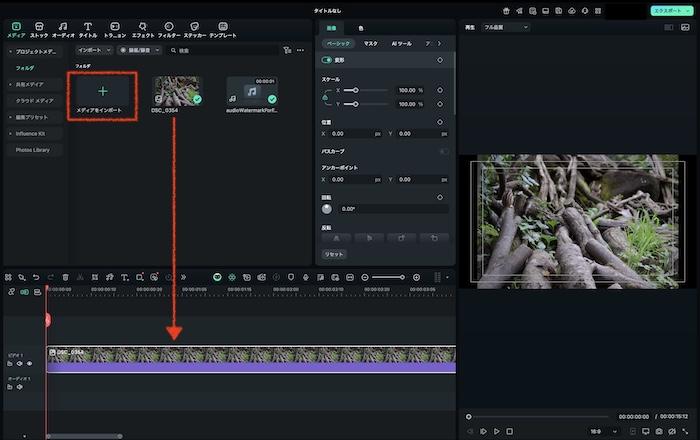Open the タイトル (Titles) tab icon
The height and width of the screenshot is (440, 700).
point(87,27)
